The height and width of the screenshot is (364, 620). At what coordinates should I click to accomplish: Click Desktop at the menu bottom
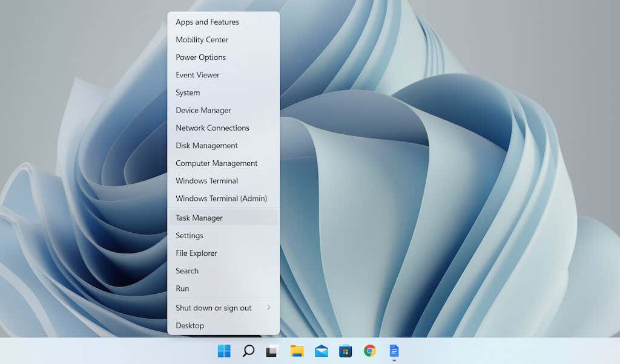pos(190,325)
